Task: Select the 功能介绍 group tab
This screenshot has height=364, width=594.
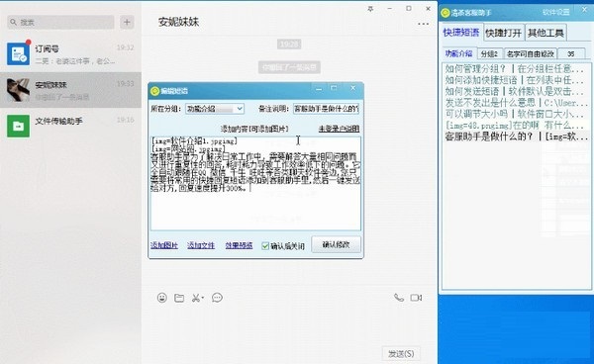Action: point(458,53)
